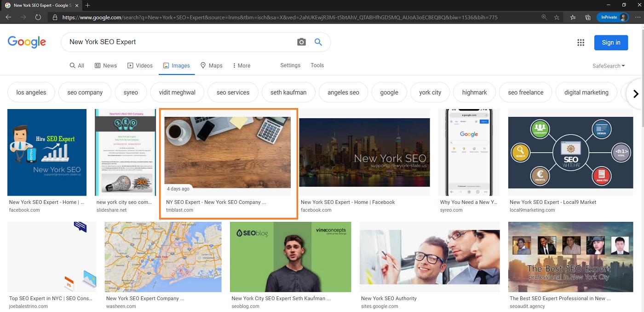Open the Favorites list icon
This screenshot has width=644, height=312.
point(573,17)
